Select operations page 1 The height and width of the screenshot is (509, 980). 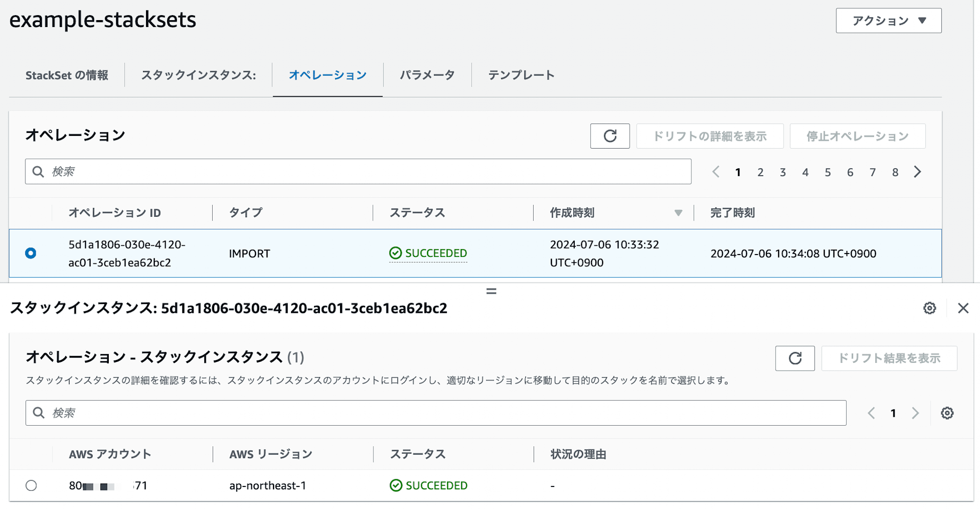(x=738, y=172)
